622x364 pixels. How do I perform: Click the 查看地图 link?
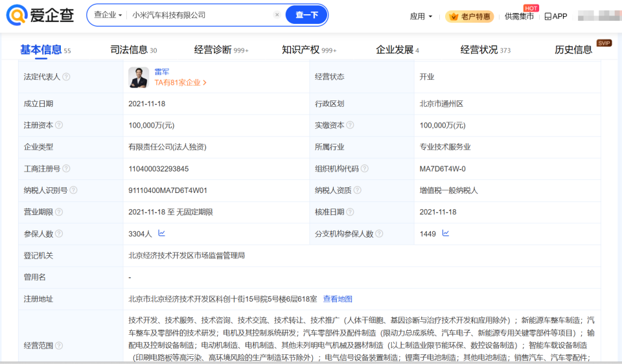tap(338, 299)
